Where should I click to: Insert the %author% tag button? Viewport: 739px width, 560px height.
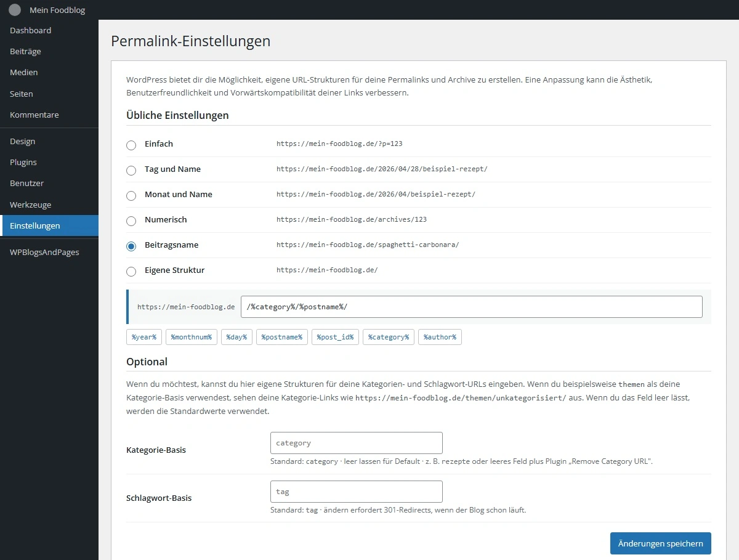click(440, 337)
